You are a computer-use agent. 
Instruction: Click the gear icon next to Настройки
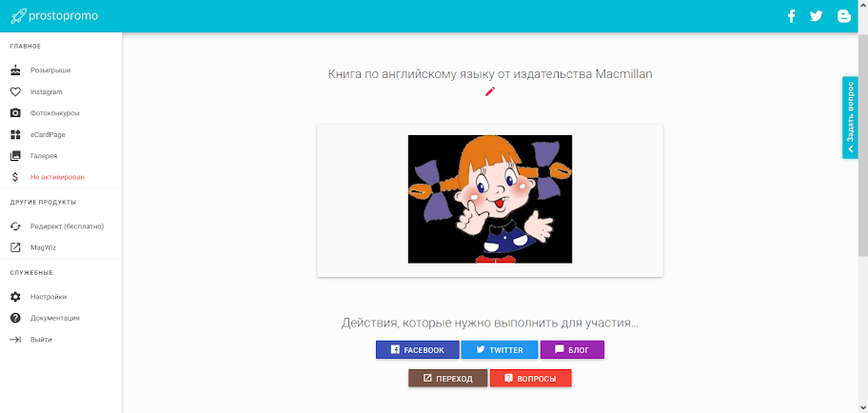[x=15, y=297]
